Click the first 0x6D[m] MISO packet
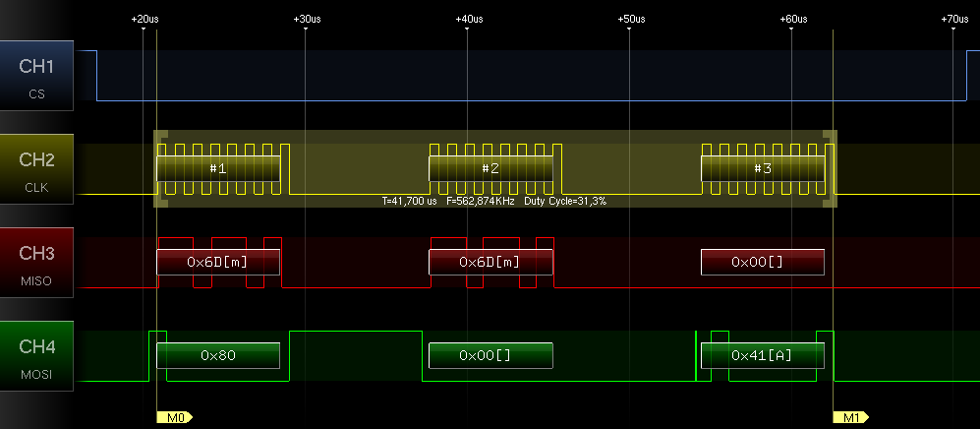The height and width of the screenshot is (429, 980). [x=218, y=262]
